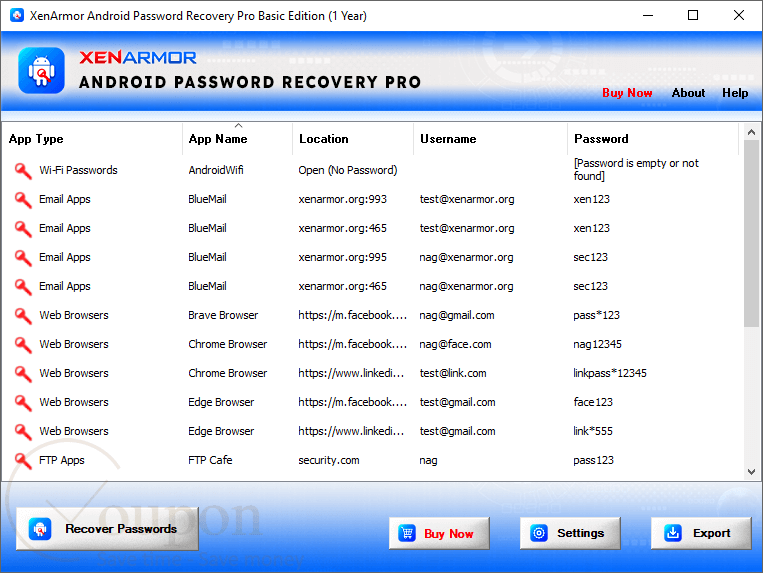
Task: Sort by Username column header
Action: click(x=490, y=139)
